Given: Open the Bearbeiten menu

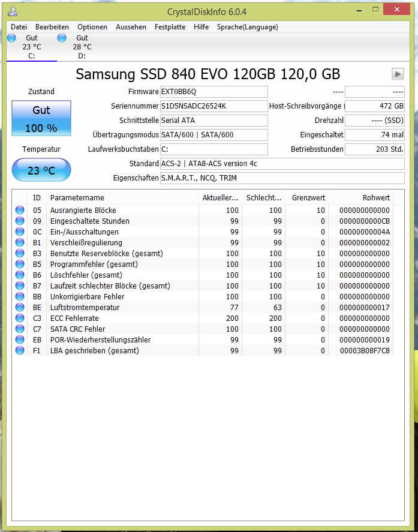Looking at the screenshot, I should [52, 27].
